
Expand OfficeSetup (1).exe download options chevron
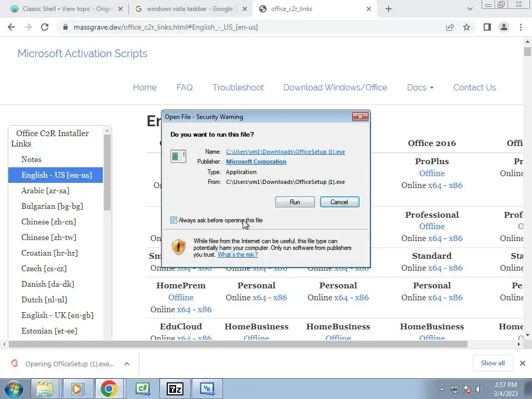coord(127,364)
